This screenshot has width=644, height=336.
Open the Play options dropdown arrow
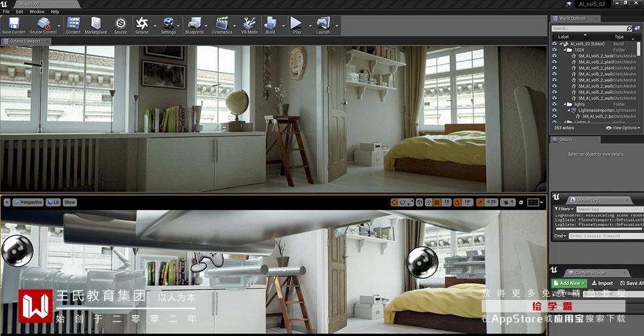point(310,25)
